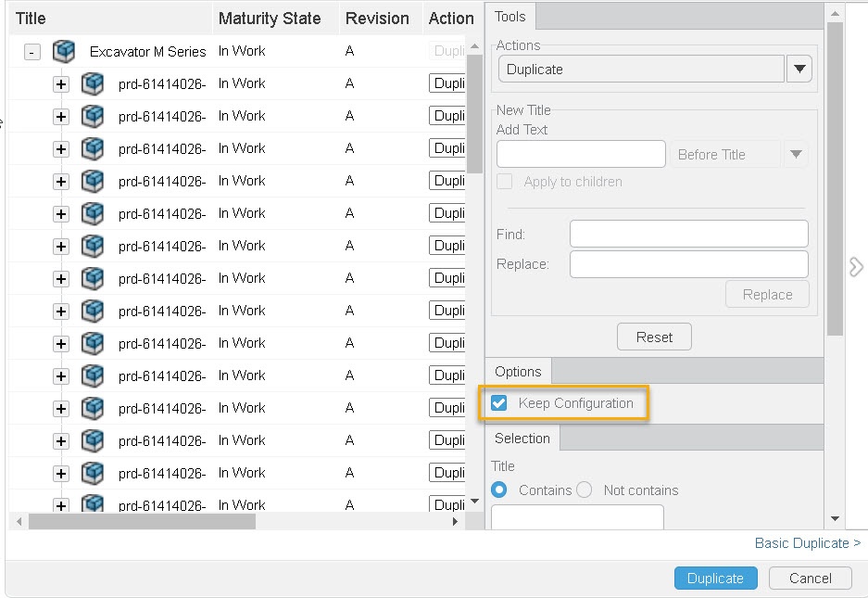868x598 pixels.
Task: Click the product icon in the first prd-61414026 row
Action: 93,83
